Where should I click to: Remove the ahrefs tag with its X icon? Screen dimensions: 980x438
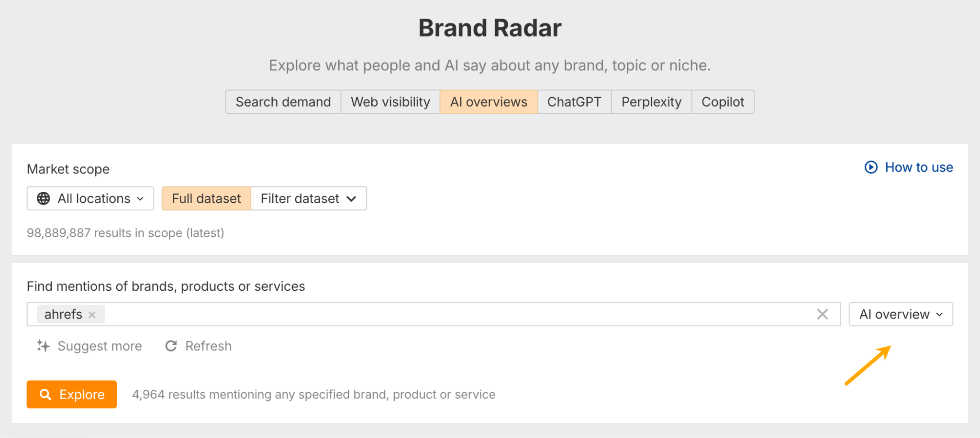(92, 314)
